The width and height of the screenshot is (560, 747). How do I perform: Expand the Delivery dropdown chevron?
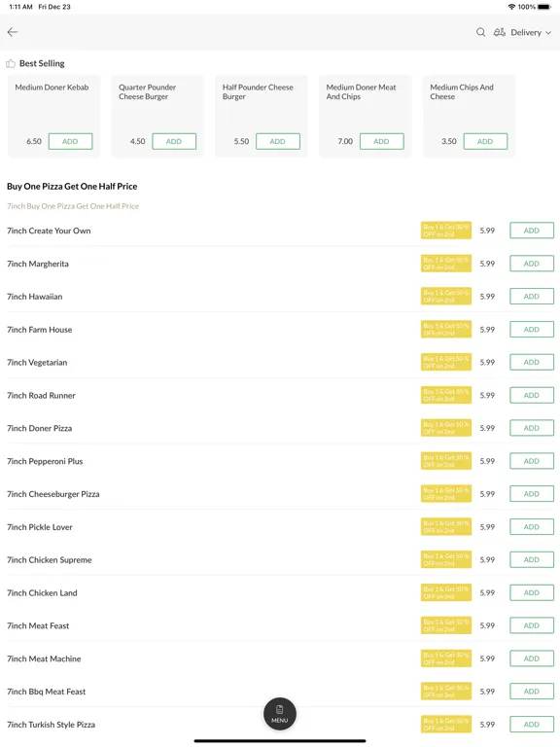(x=548, y=33)
